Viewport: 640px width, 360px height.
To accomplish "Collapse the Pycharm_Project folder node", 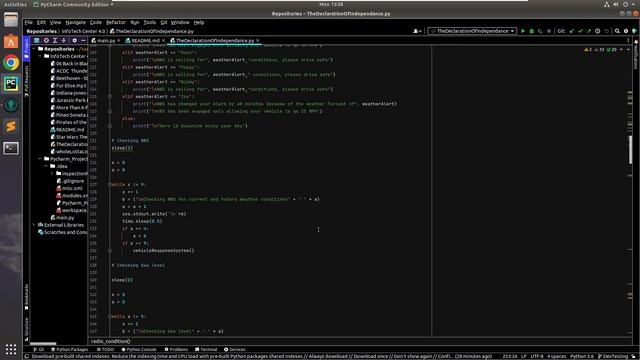I will click(40, 159).
